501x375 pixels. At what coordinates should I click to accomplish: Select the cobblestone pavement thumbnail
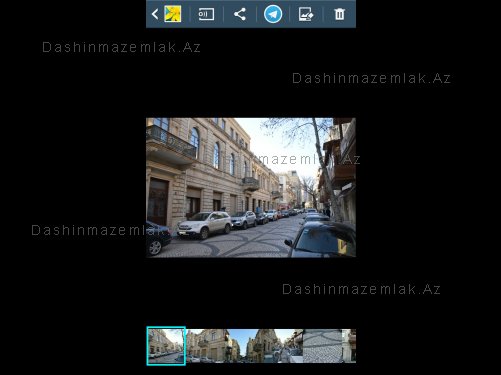pos(322,346)
